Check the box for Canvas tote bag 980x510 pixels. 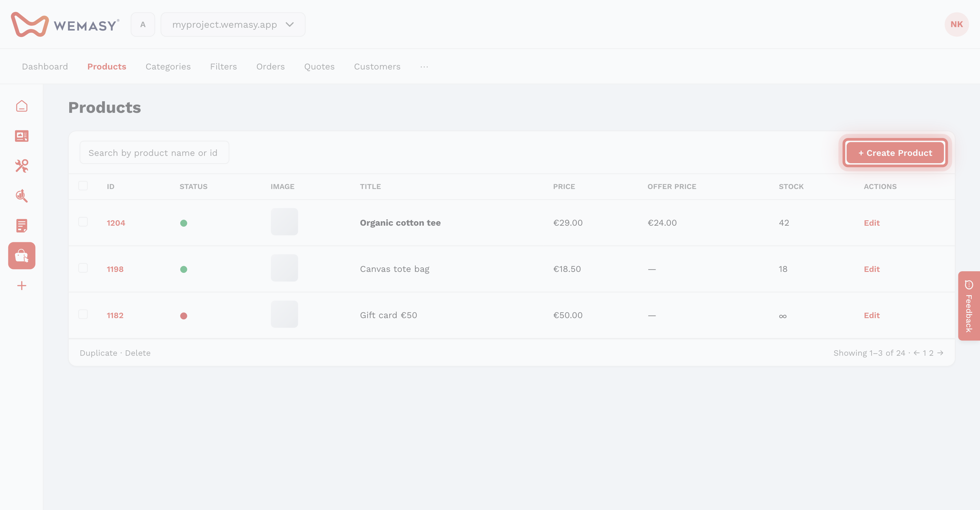pos(83,268)
